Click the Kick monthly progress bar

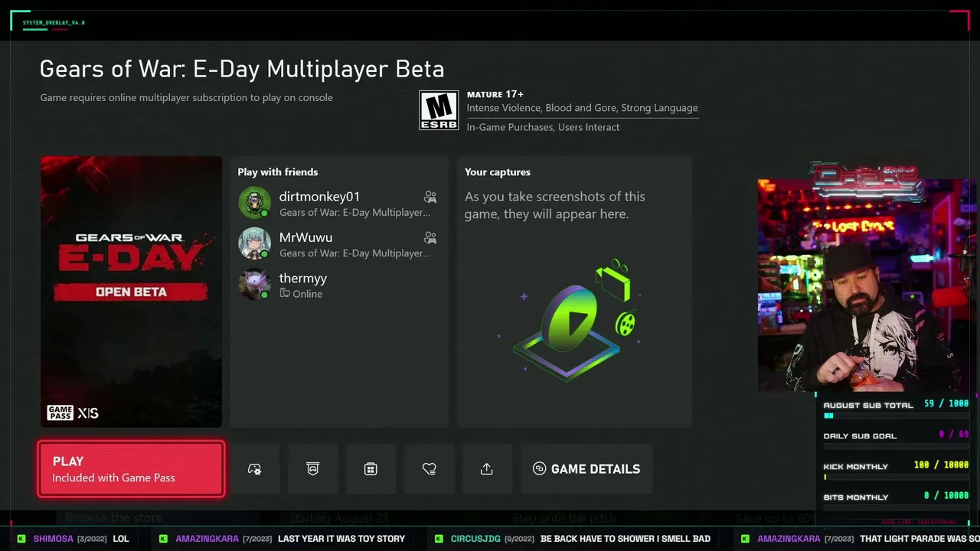pos(896,477)
